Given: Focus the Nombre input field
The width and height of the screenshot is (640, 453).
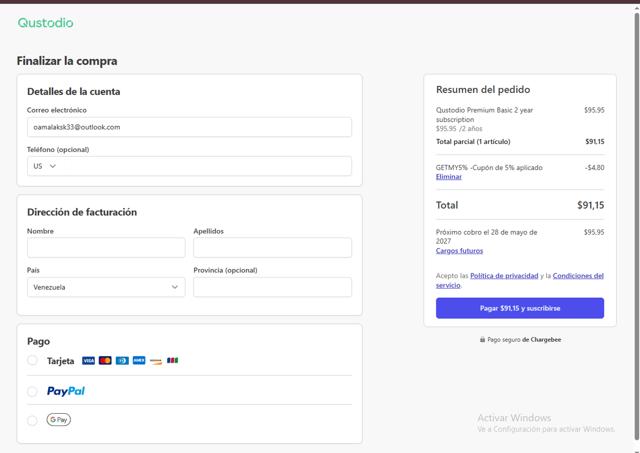Looking at the screenshot, I should (106, 248).
